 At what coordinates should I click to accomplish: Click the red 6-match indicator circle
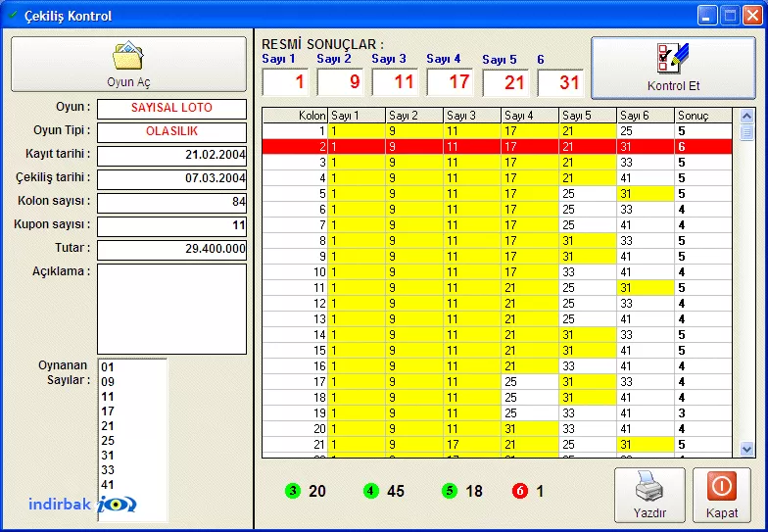(519, 490)
